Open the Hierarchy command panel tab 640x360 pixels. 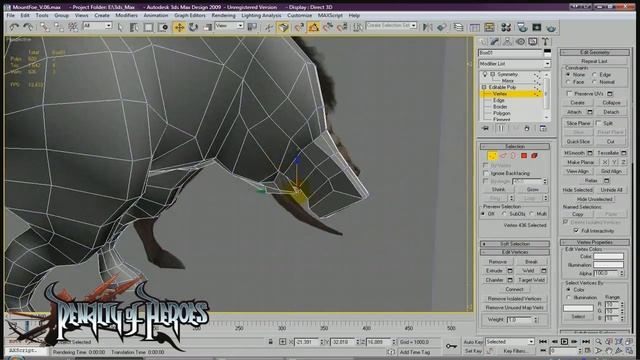pyautogui.click(x=507, y=42)
